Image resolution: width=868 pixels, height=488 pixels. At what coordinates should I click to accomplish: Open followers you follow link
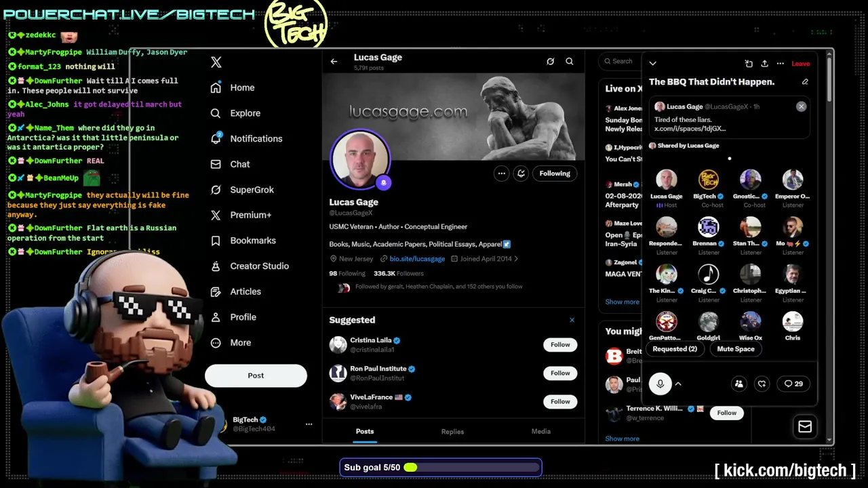click(439, 287)
